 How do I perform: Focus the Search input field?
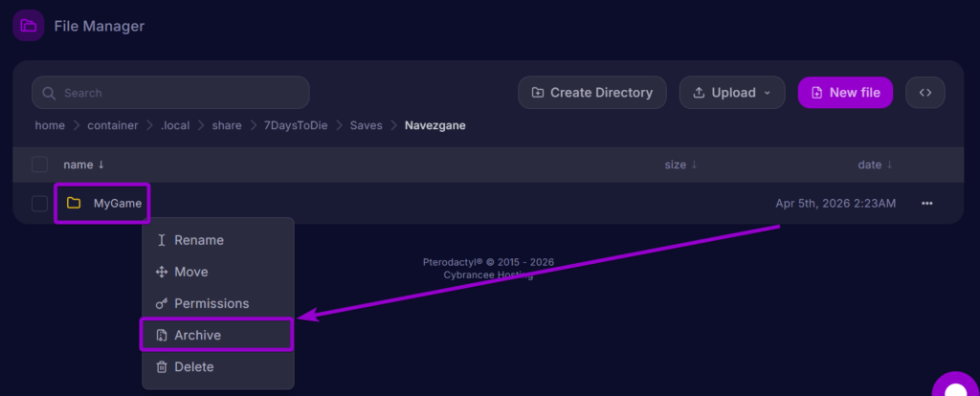pos(170,93)
